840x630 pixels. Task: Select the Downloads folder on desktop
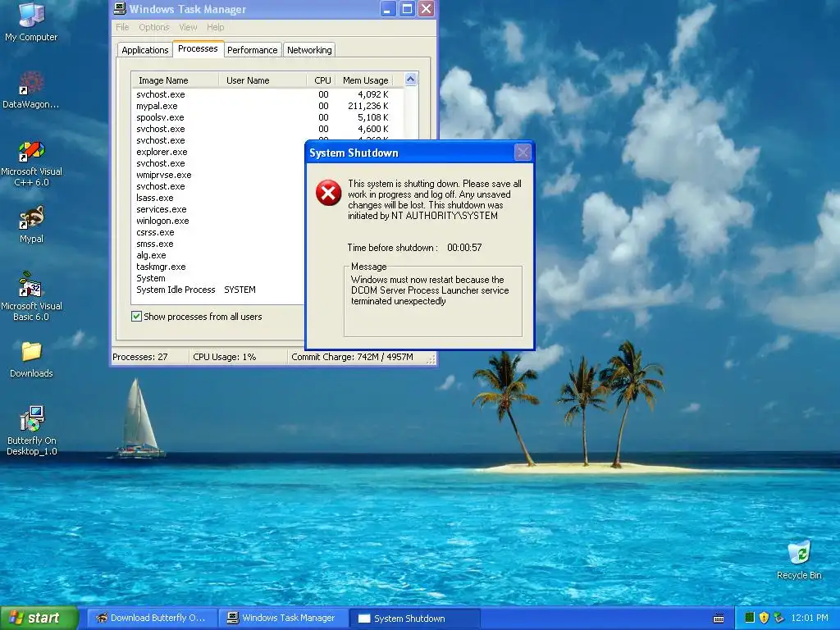click(31, 359)
